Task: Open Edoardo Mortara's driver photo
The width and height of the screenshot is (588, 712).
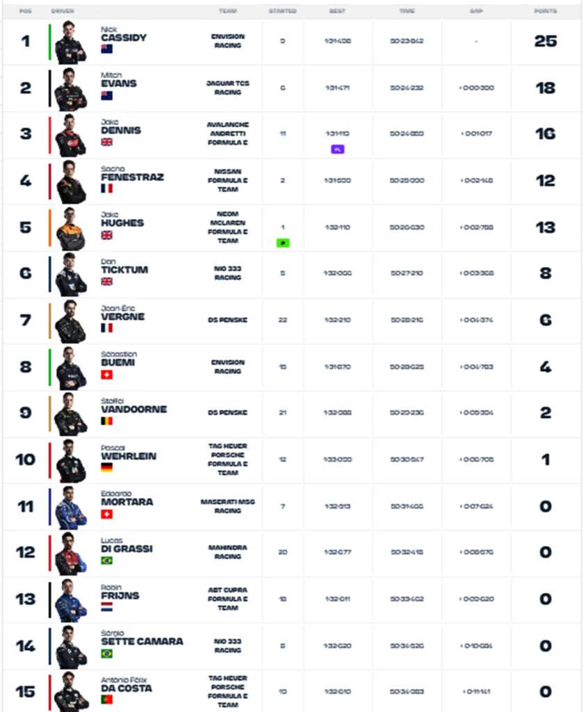Action: [70, 508]
